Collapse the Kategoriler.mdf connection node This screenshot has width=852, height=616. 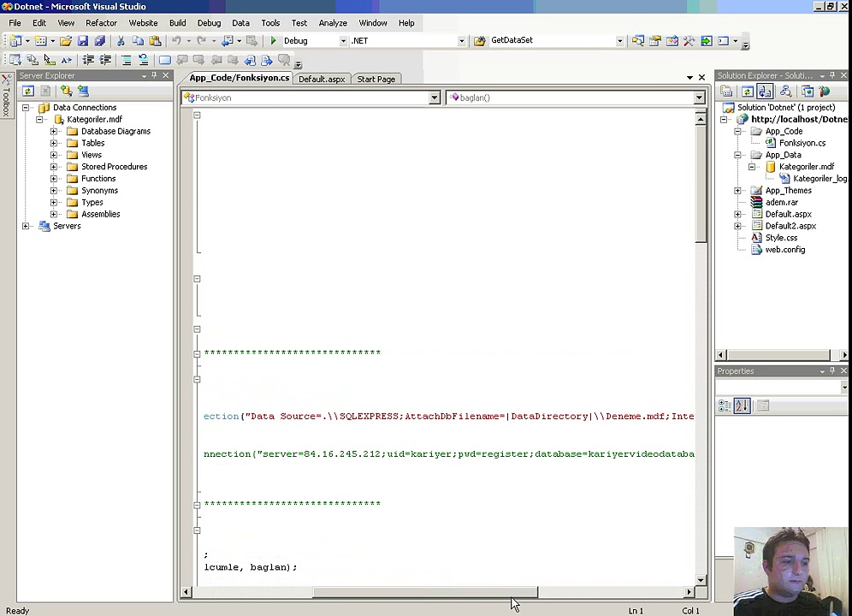(39, 120)
